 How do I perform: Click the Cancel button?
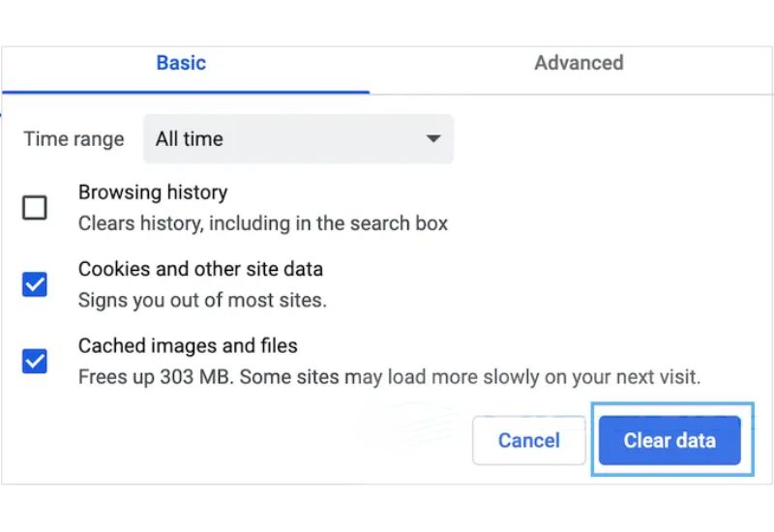coord(528,440)
